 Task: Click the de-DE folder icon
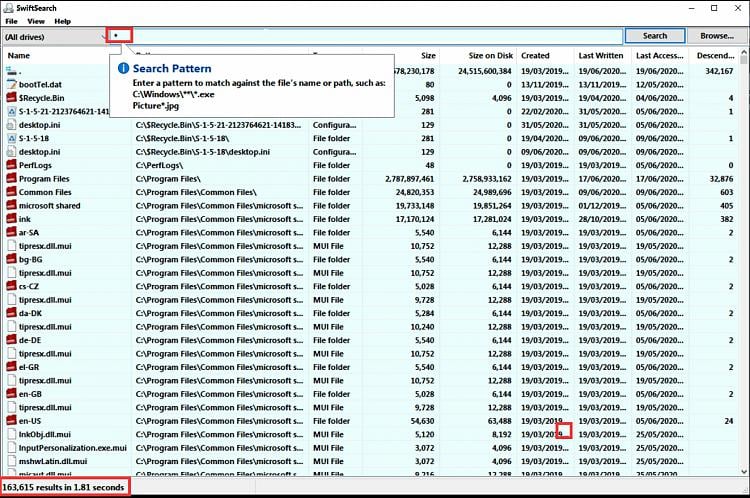click(x=11, y=340)
